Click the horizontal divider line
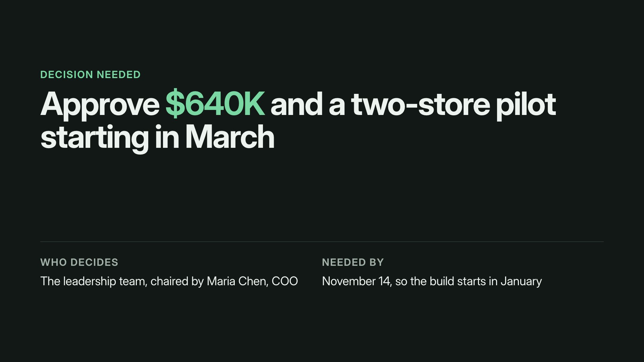The image size is (644, 362). click(322, 242)
